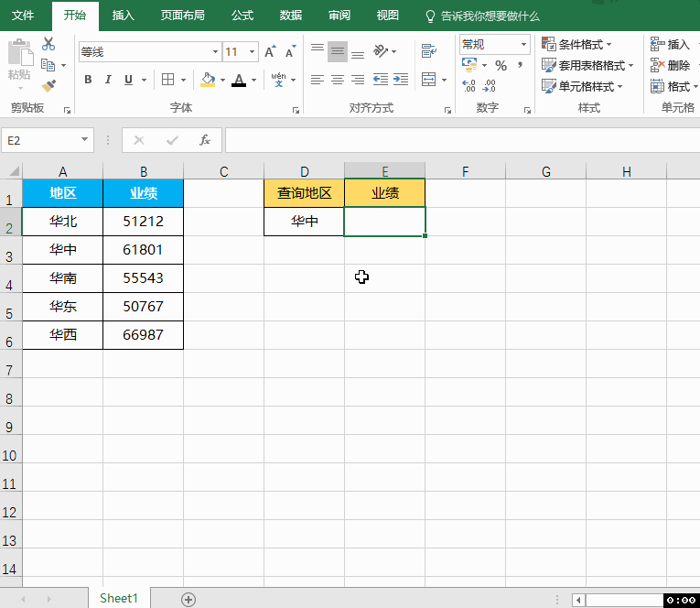The image size is (700, 608).
Task: Decrease font size with small A icon
Action: pyautogui.click(x=290, y=52)
